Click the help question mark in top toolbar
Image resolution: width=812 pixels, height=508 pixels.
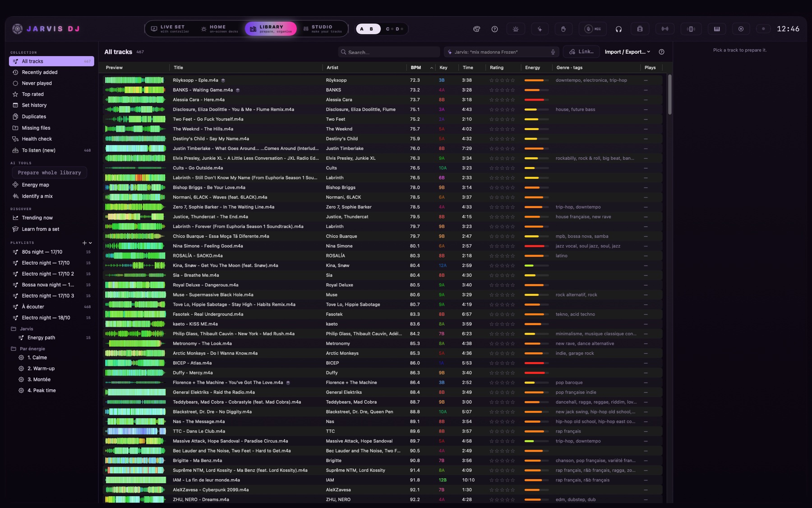[x=494, y=29]
